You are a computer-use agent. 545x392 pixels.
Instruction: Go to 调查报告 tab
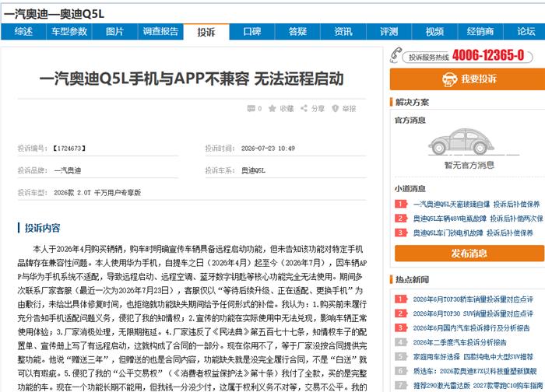[160, 32]
